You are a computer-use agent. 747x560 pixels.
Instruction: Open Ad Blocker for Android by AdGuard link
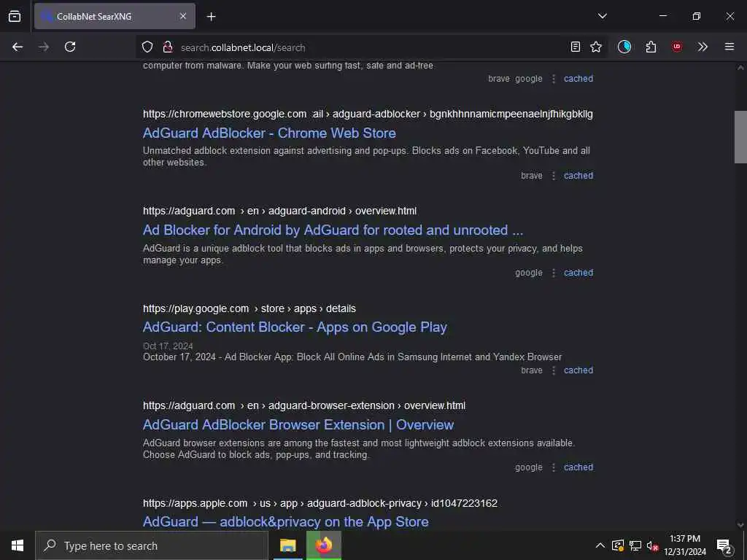point(333,230)
